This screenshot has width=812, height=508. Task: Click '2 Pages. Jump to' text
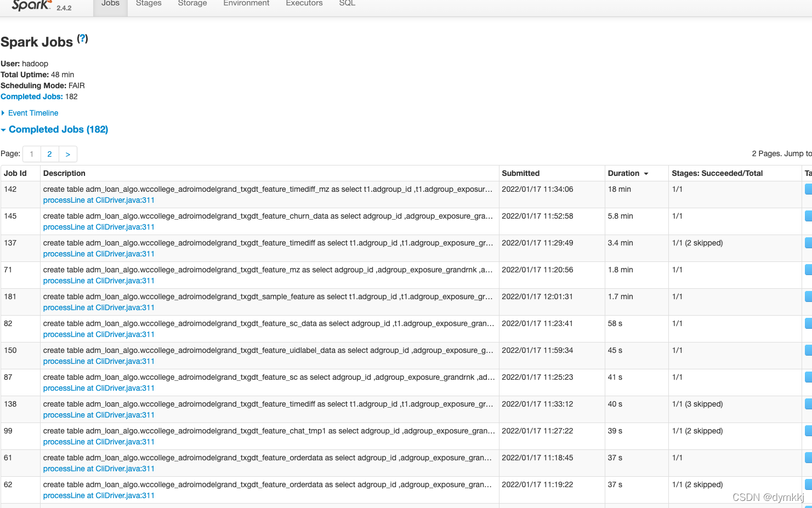[782, 153]
